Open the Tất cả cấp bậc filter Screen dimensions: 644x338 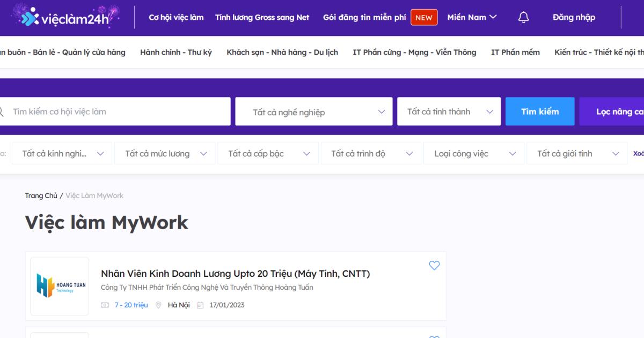click(x=268, y=153)
